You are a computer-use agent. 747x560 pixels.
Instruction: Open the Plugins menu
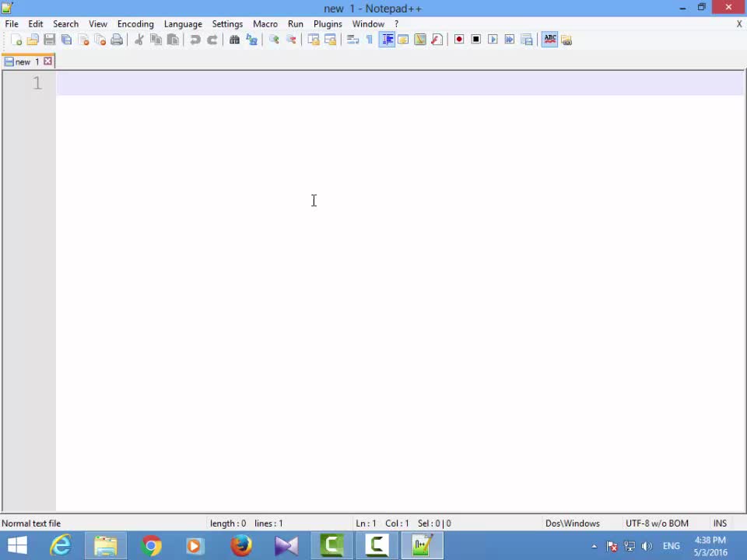click(x=328, y=24)
